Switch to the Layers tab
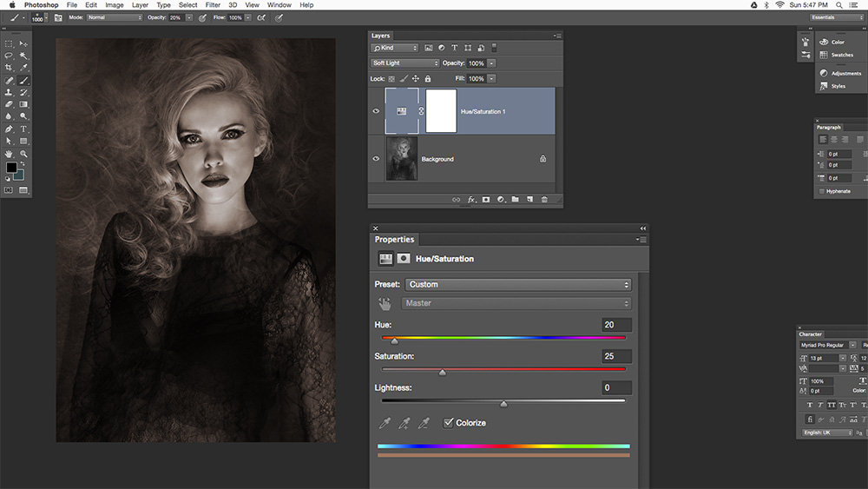Viewport: 868px width, 489px height. [380, 36]
